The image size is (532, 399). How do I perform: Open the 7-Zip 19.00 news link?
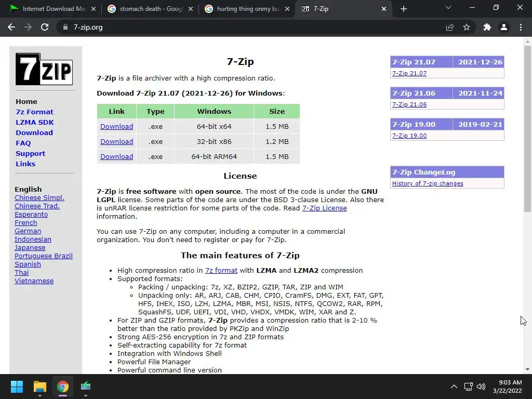coord(409,136)
